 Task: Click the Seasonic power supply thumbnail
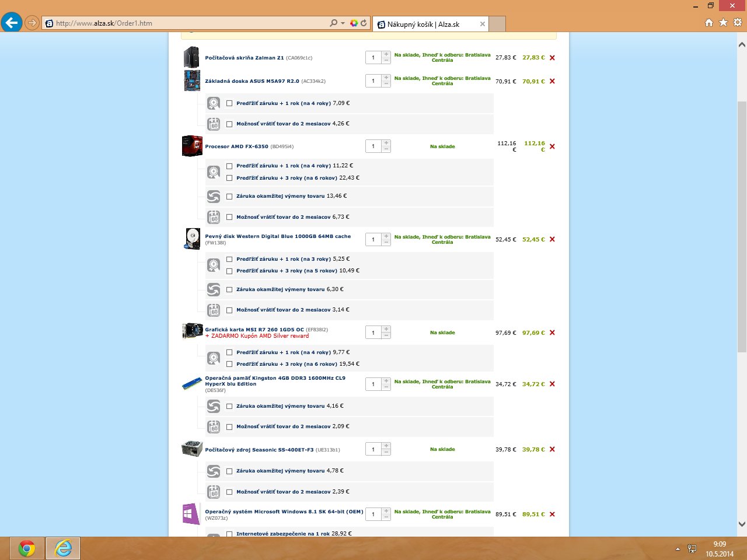point(192,449)
